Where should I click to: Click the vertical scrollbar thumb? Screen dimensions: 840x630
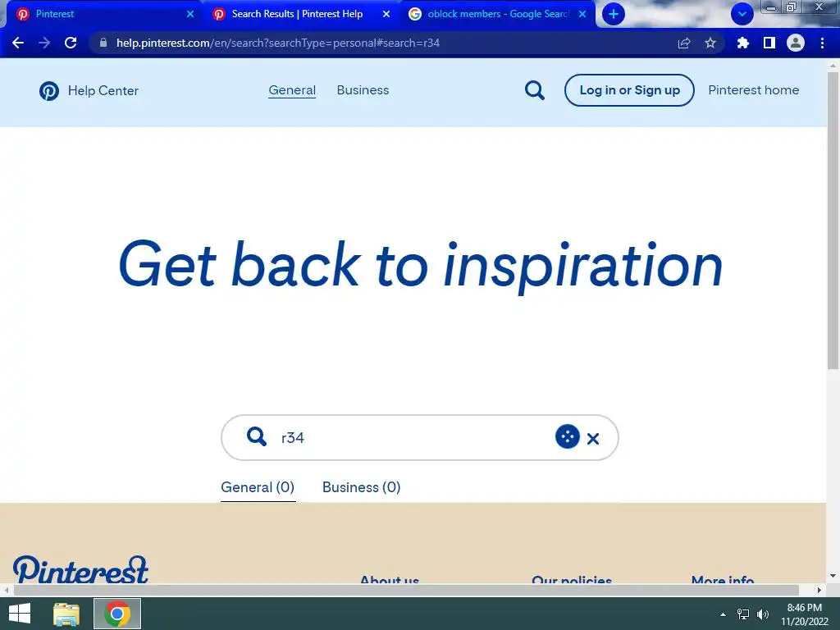point(833,220)
